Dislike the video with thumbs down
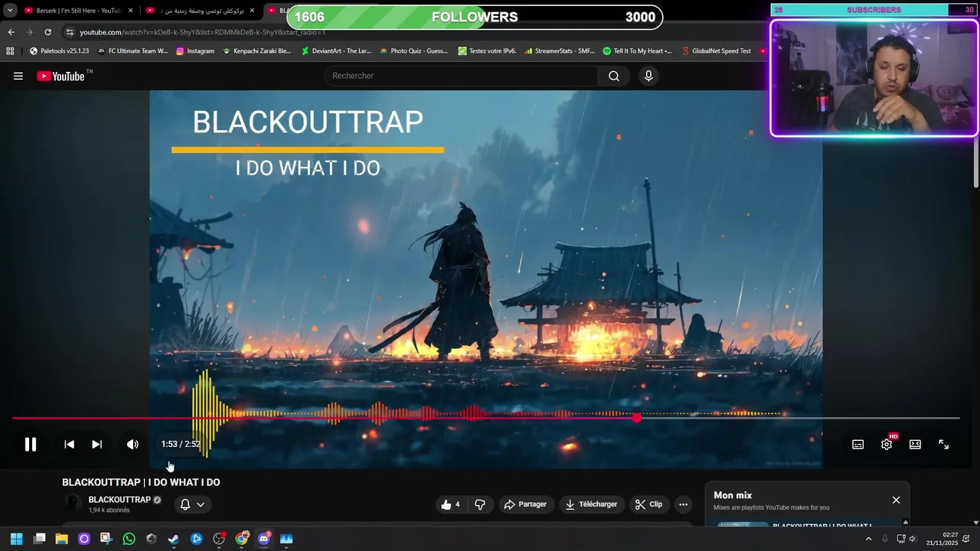The height and width of the screenshot is (551, 980). pyautogui.click(x=480, y=504)
